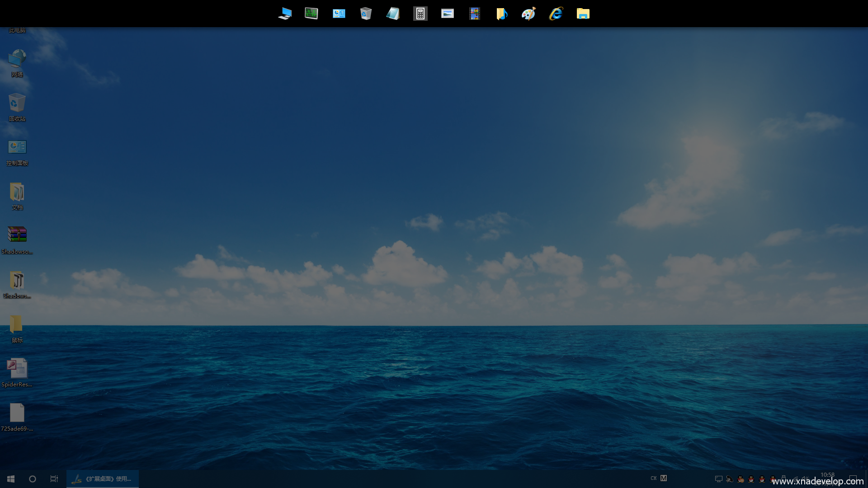Toggle the CH input language indicator
868x488 pixels.
click(653, 478)
